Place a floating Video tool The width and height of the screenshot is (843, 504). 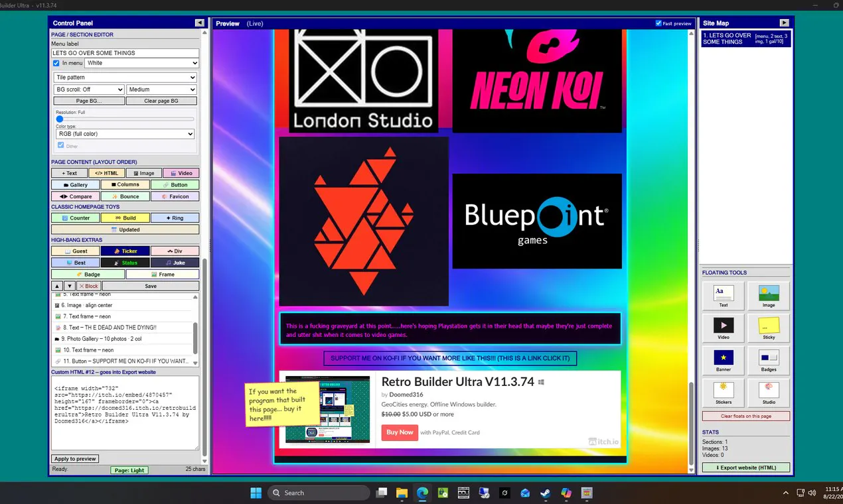tap(723, 328)
